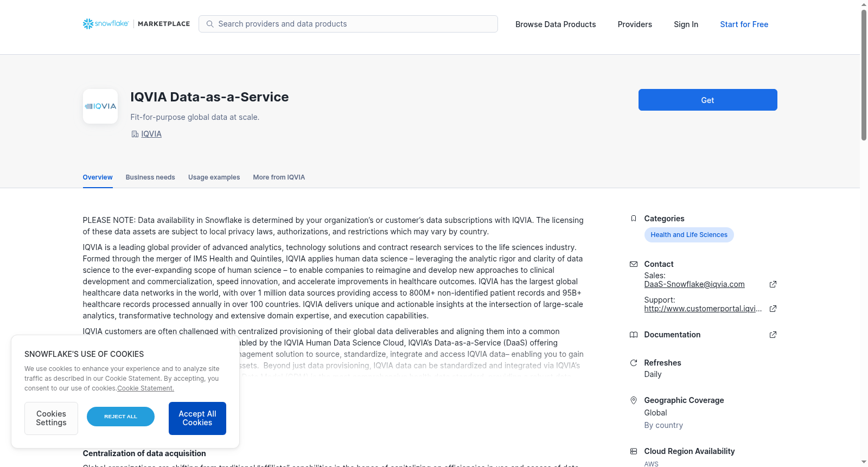The width and height of the screenshot is (868, 467).
Task: Click the blue Get button
Action: (x=707, y=100)
